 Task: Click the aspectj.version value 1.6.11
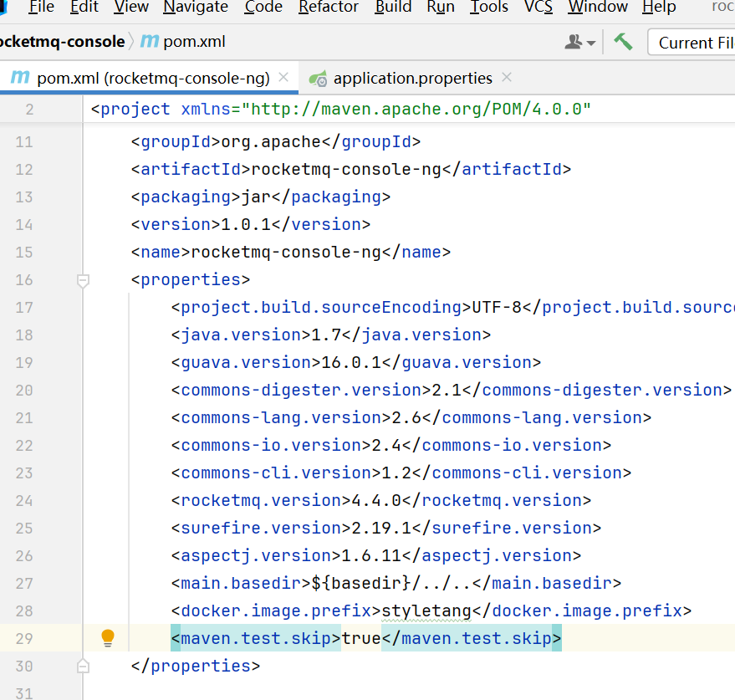(x=371, y=555)
